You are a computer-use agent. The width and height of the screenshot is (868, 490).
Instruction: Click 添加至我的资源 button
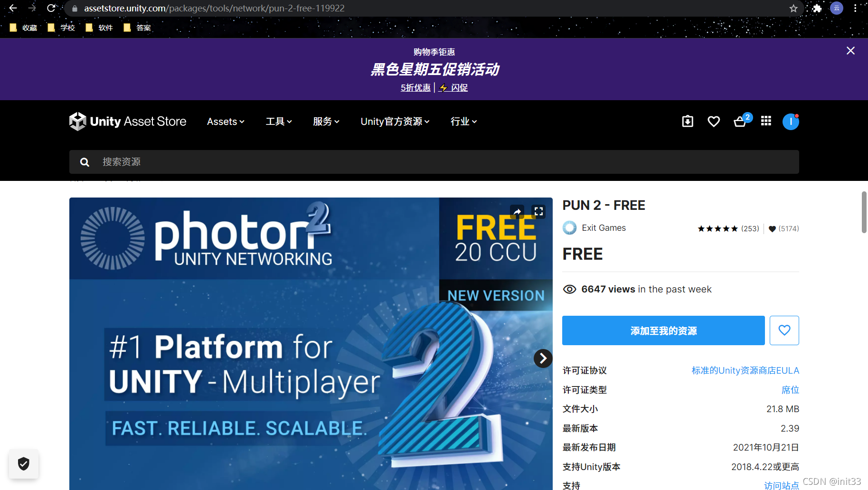(663, 330)
